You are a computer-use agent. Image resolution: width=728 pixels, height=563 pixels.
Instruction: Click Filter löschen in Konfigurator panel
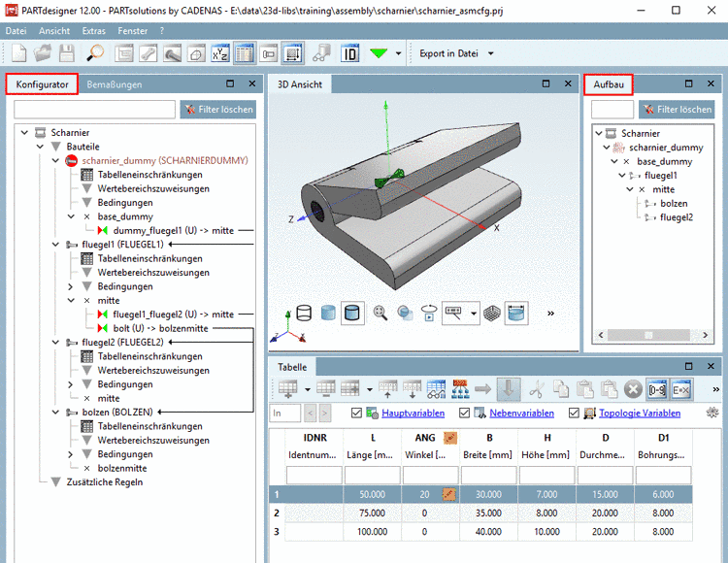218,110
